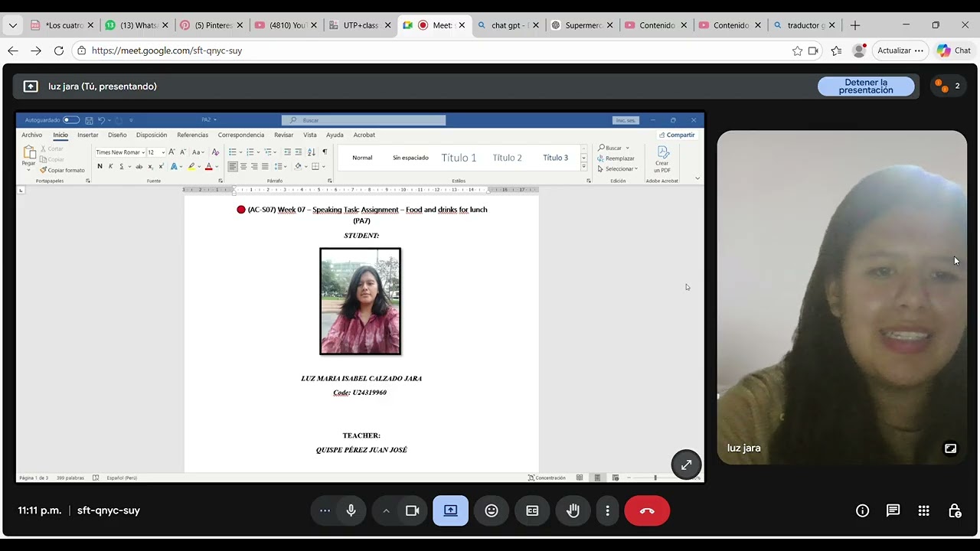Open the Referencias tab in Word
Screen dimensions: 980x551
pos(192,135)
